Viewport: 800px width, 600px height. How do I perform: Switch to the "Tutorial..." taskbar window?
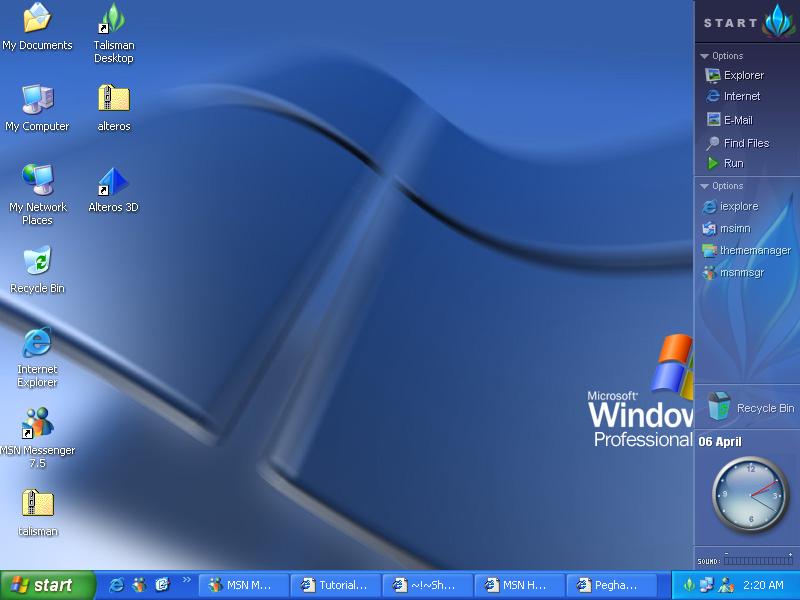pos(336,585)
